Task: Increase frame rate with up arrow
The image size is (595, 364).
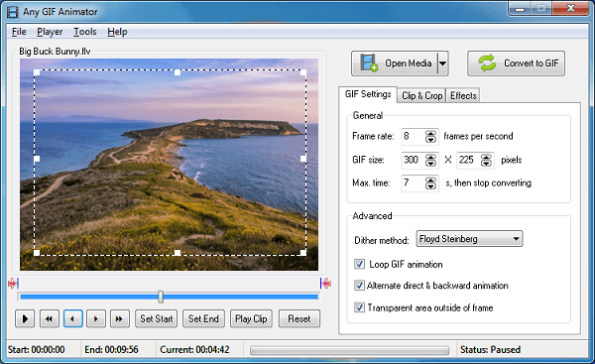Action: [x=430, y=133]
